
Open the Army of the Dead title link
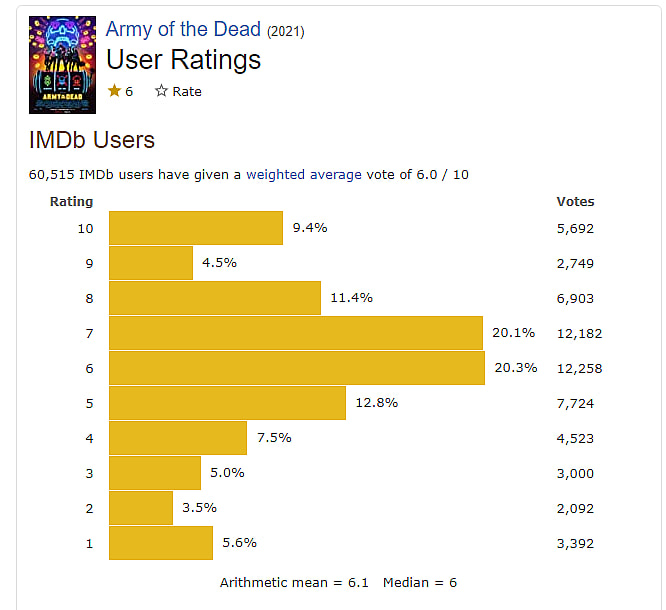pyautogui.click(x=183, y=29)
